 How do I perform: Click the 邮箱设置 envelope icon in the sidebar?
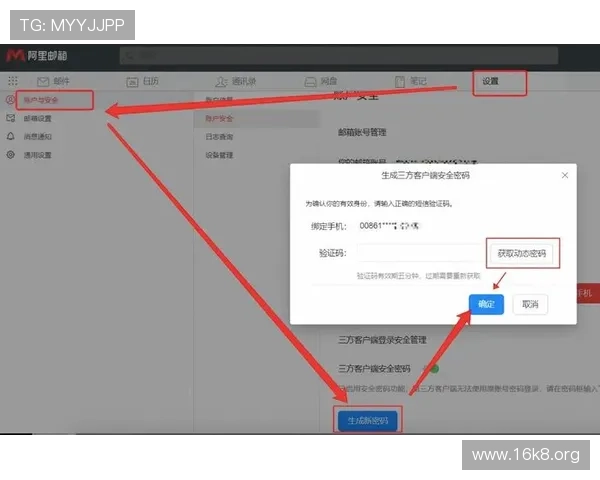coord(11,118)
